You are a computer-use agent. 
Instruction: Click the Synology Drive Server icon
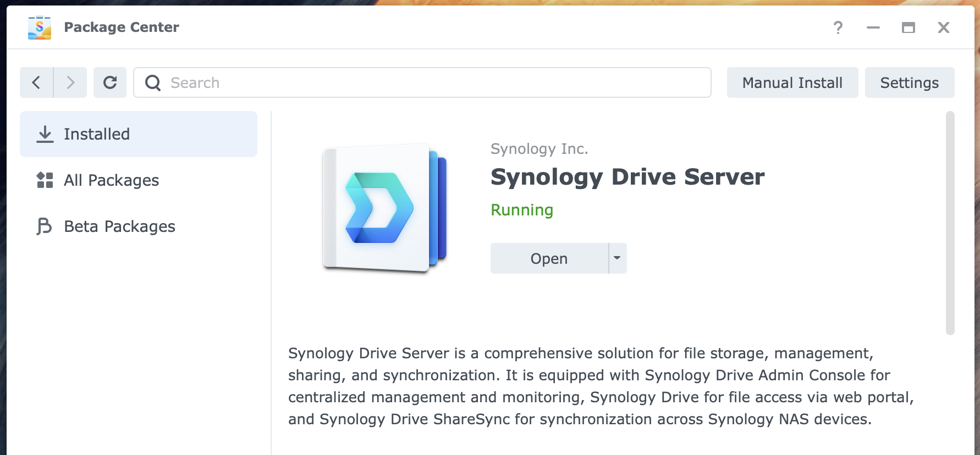pos(385,208)
